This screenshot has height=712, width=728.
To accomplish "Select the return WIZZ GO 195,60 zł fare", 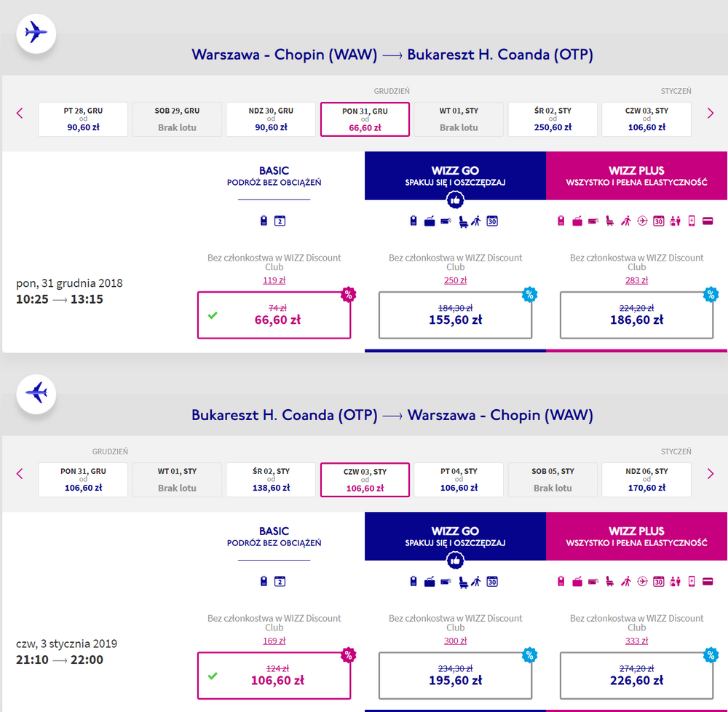I will coord(455,676).
